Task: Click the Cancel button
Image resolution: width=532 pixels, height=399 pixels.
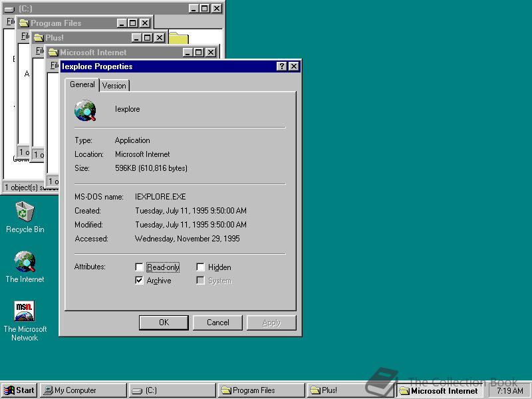Action: [x=217, y=323]
